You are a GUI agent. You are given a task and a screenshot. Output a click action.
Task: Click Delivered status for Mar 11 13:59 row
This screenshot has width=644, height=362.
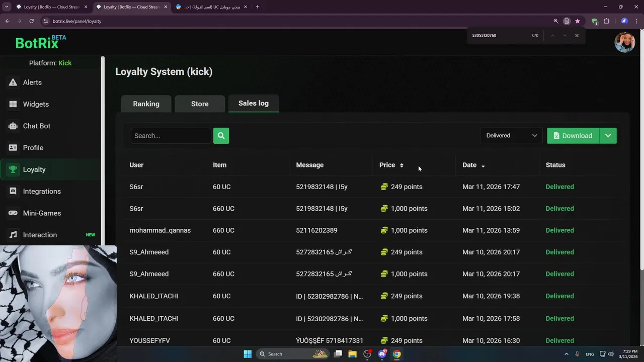tap(559, 230)
